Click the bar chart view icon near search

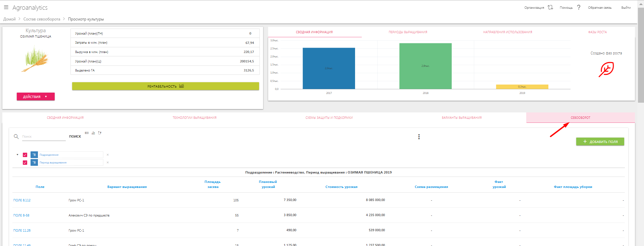click(x=93, y=133)
